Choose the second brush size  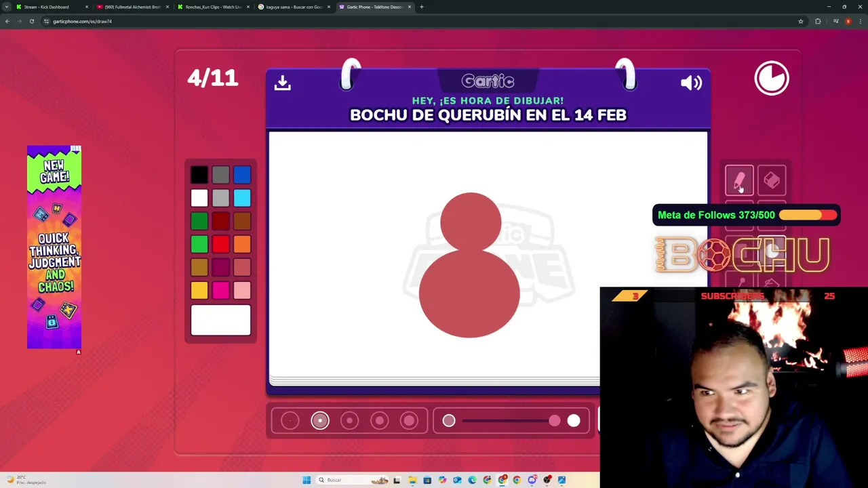click(320, 421)
